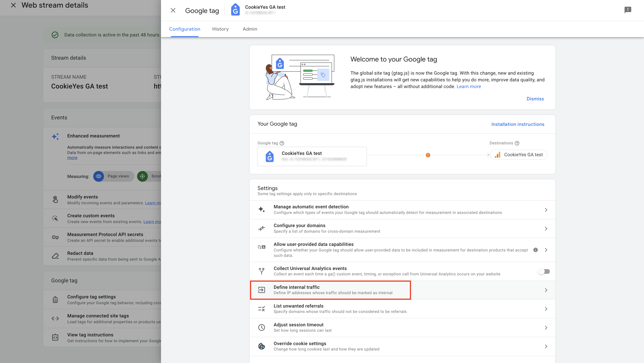This screenshot has width=644, height=363.
Task: Toggle Collect Universal Analytics events switch
Action: (x=544, y=271)
